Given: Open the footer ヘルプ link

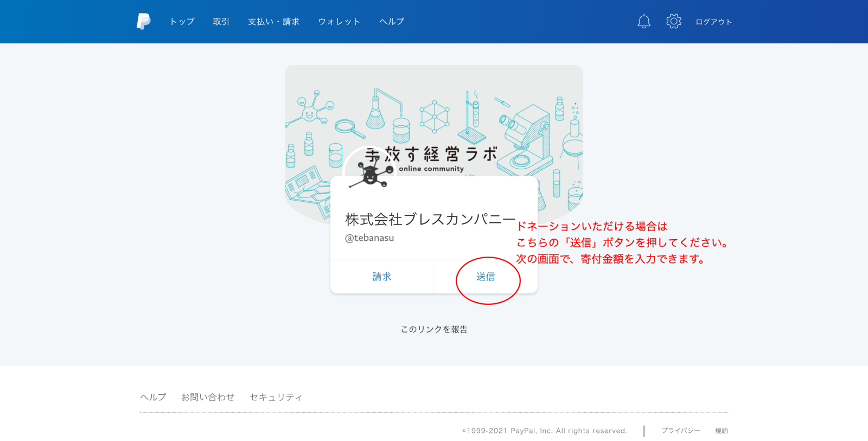Looking at the screenshot, I should [153, 397].
